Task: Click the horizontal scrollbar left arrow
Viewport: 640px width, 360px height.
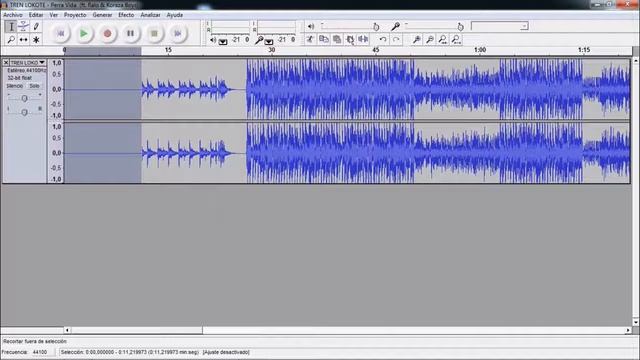Action: [x=67, y=330]
